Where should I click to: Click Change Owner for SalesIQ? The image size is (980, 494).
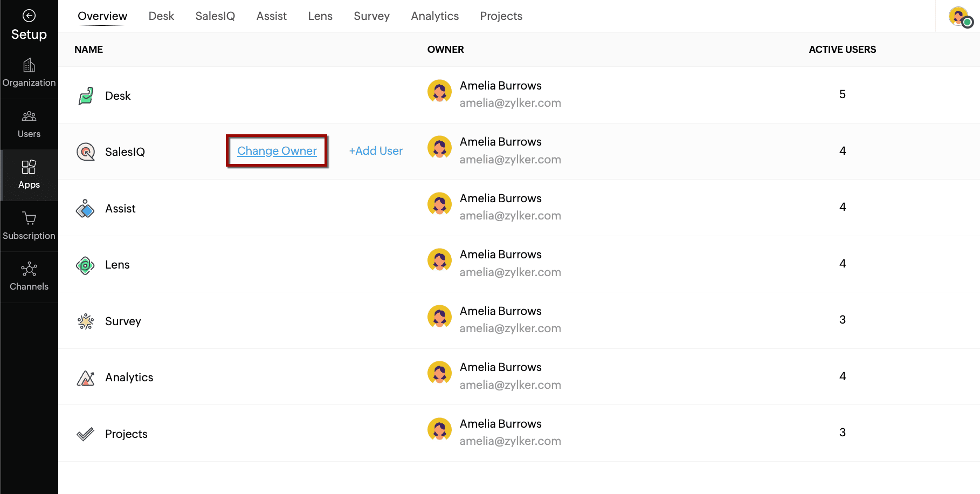[277, 151]
